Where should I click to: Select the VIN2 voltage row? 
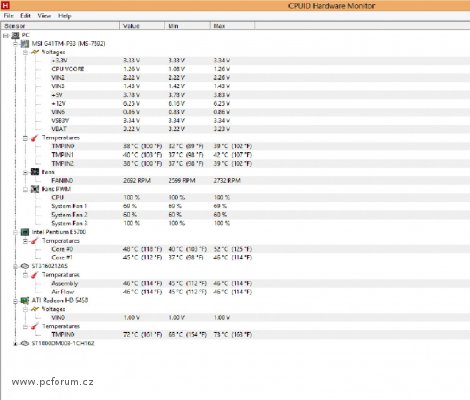point(235,78)
